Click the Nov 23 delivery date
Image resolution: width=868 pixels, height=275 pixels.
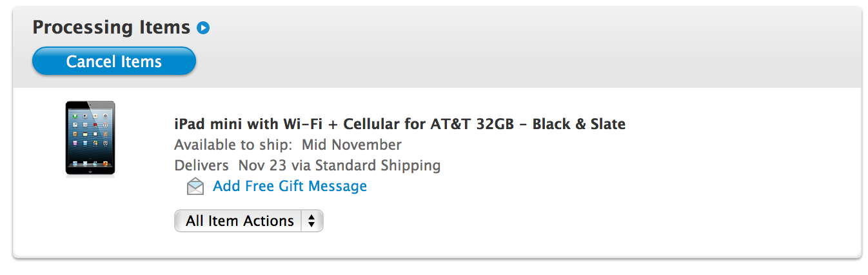pos(262,165)
